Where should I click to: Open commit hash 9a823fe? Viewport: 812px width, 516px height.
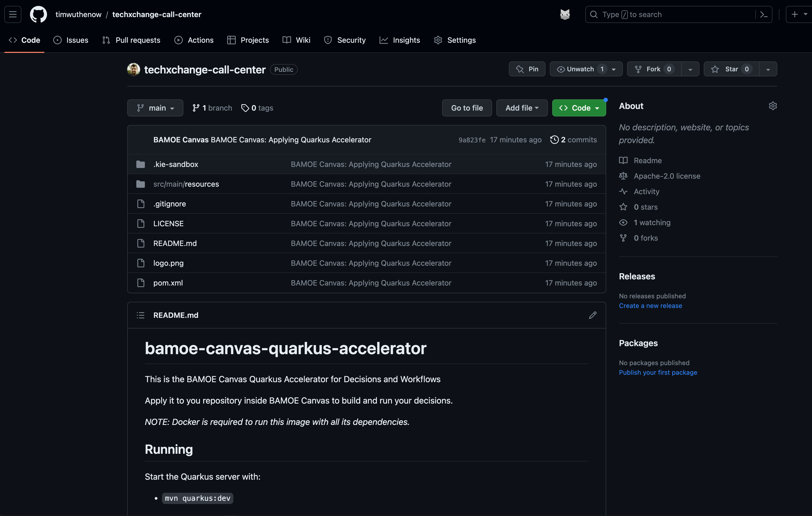pyautogui.click(x=472, y=140)
